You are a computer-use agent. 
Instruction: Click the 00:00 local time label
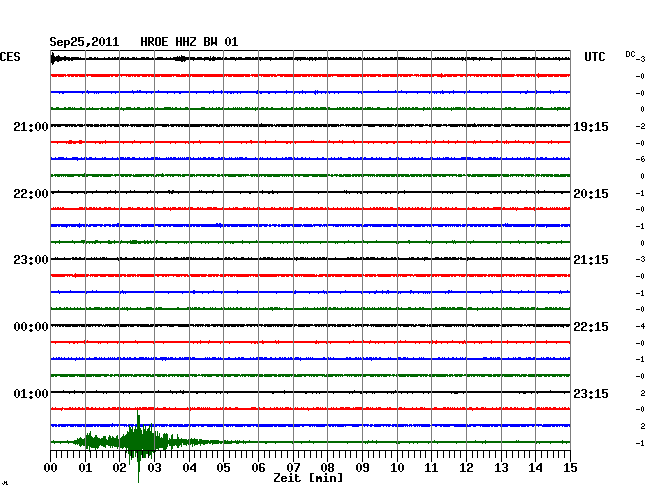pyautogui.click(x=31, y=327)
